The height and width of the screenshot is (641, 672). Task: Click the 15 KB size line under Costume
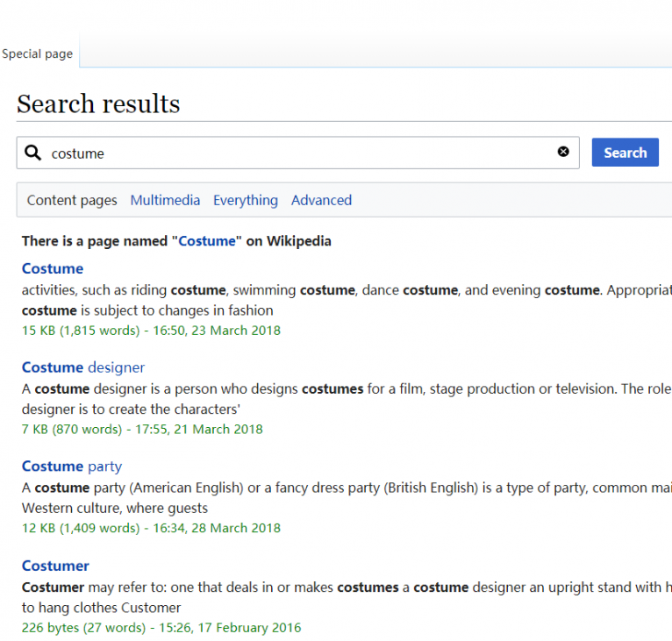tap(151, 331)
